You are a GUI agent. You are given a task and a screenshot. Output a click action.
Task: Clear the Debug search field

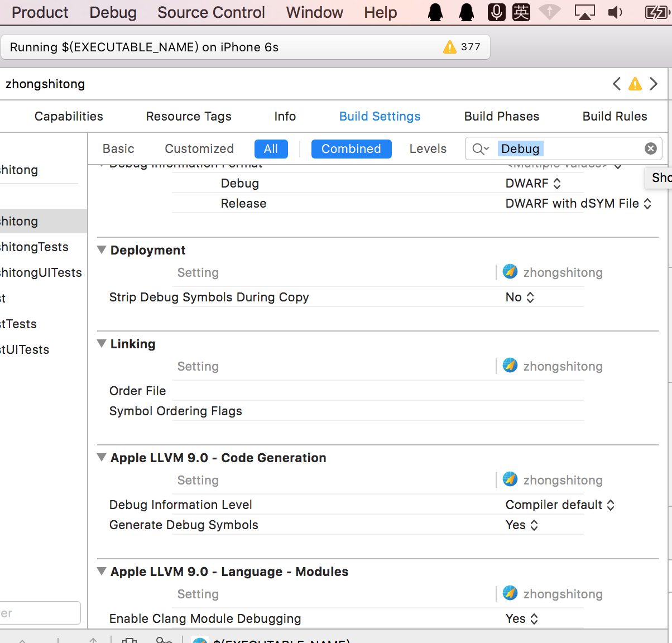tap(650, 148)
